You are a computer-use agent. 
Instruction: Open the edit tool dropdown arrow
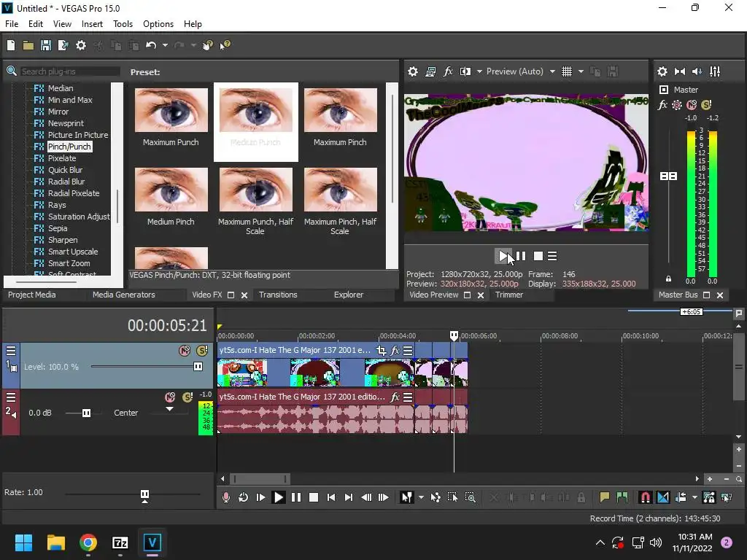(x=421, y=497)
